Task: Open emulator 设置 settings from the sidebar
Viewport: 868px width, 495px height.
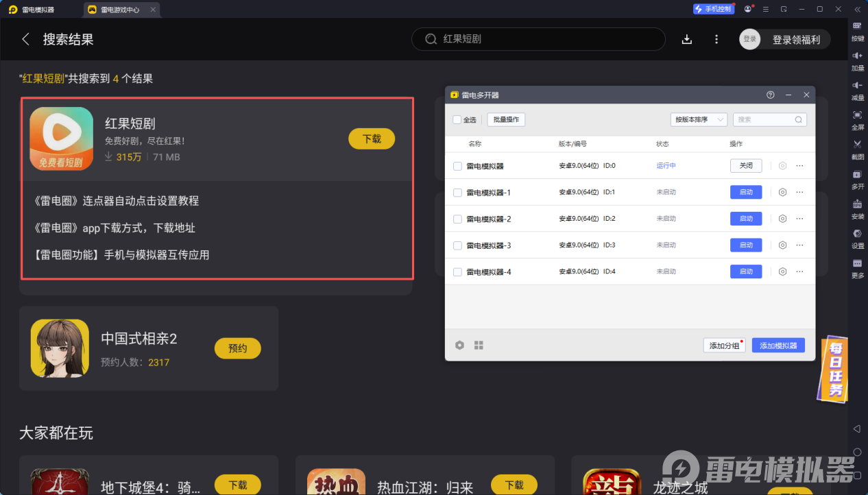Action: coord(858,239)
